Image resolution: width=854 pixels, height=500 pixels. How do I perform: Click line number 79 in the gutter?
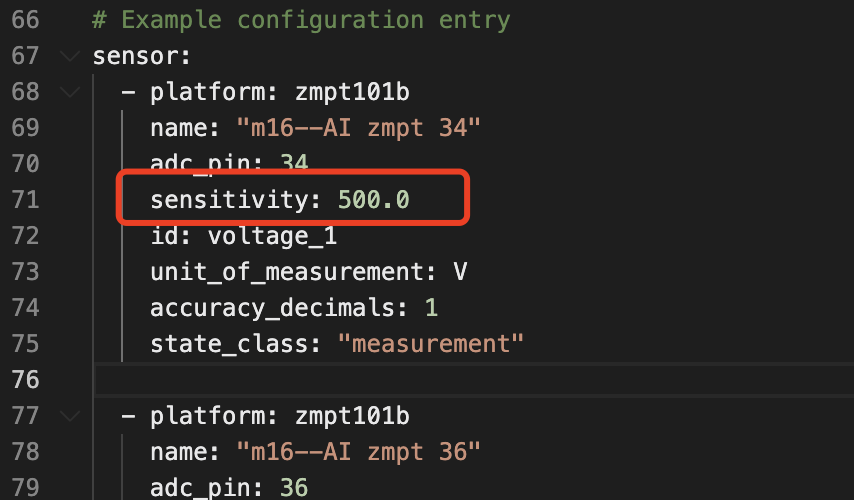26,488
